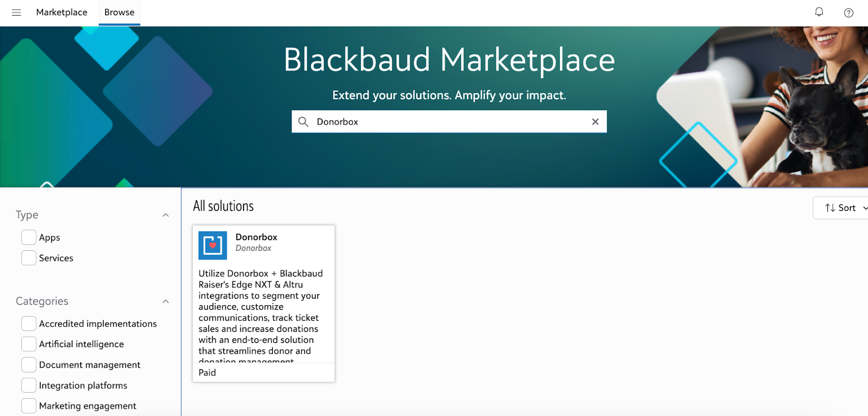Go to Marketplace home
This screenshot has width=868, height=416.
click(62, 12)
